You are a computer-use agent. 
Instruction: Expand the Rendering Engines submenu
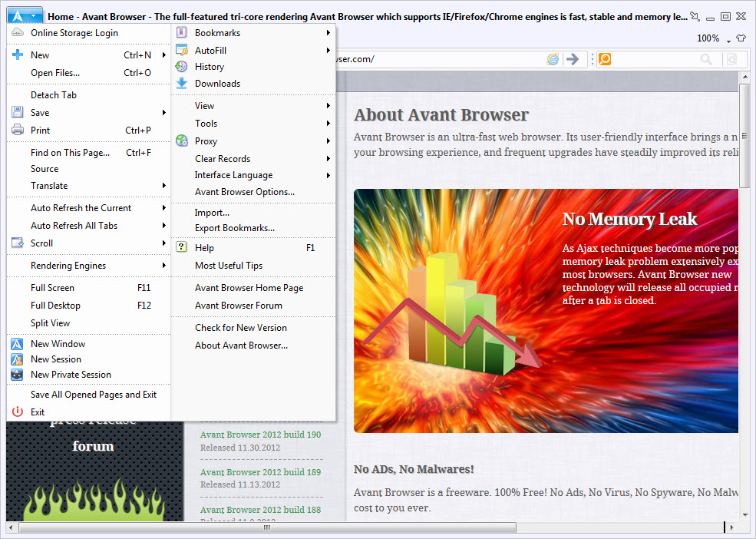164,266
